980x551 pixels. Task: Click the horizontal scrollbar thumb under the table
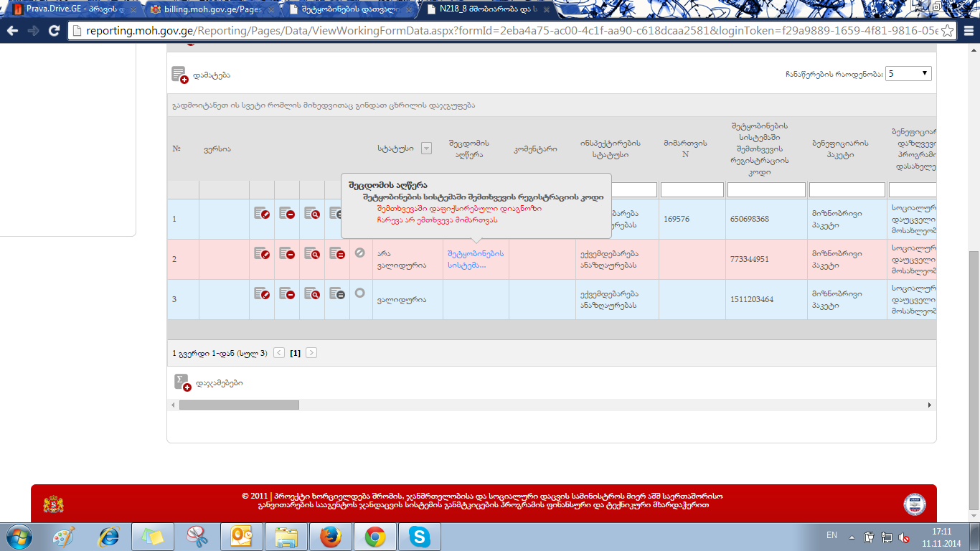coord(239,405)
